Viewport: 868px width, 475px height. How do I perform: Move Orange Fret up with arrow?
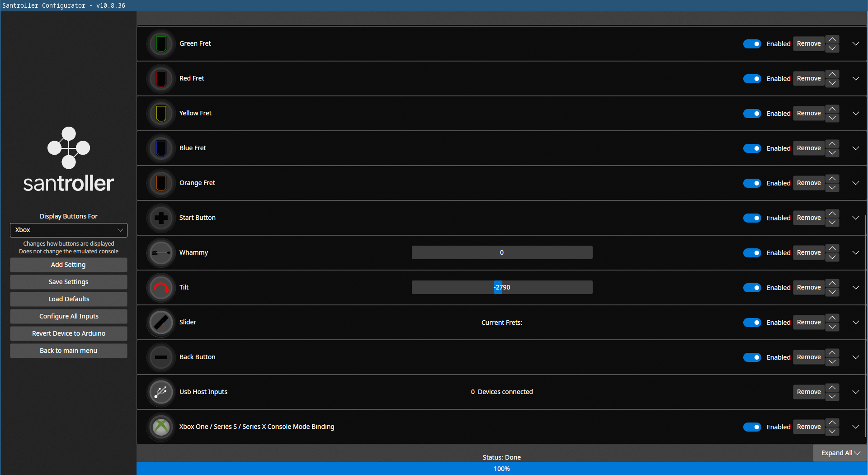pos(832,179)
